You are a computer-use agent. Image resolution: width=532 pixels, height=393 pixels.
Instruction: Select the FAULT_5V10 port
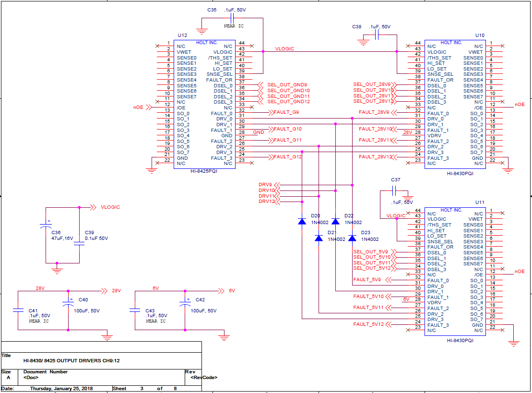(372, 297)
